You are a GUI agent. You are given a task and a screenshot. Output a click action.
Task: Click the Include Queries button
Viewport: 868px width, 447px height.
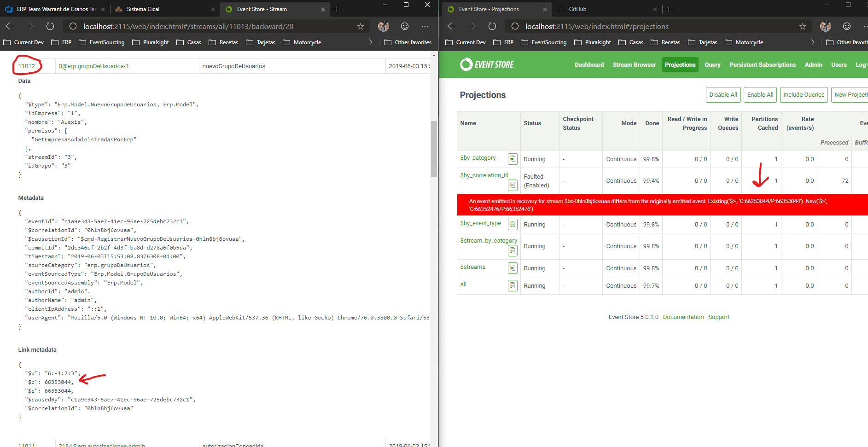coord(804,95)
